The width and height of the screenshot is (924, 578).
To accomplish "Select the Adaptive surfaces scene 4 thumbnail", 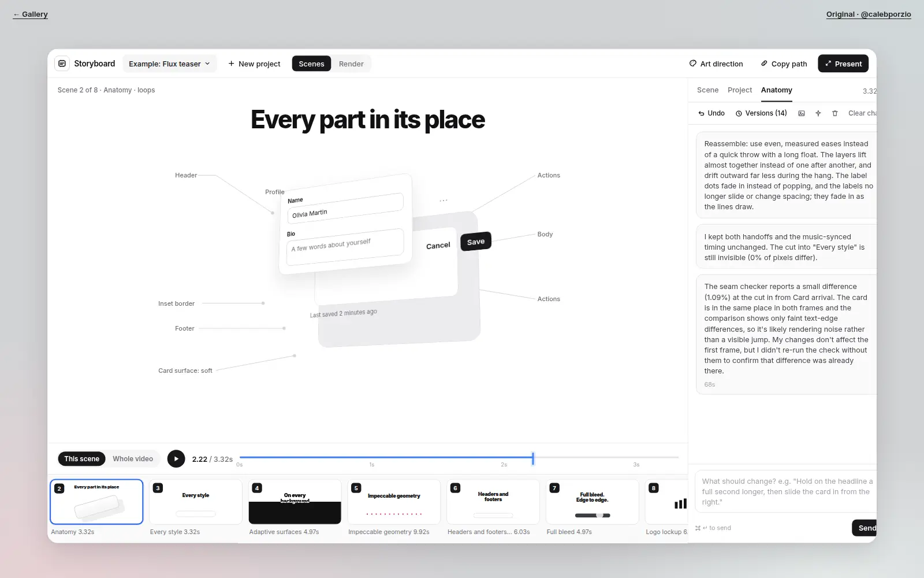I will 295,502.
